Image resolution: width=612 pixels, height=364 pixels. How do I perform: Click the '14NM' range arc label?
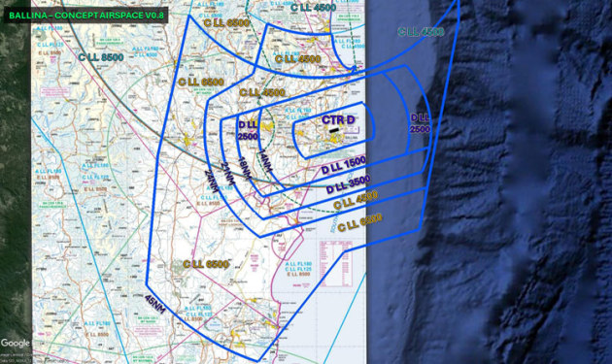tap(265, 161)
